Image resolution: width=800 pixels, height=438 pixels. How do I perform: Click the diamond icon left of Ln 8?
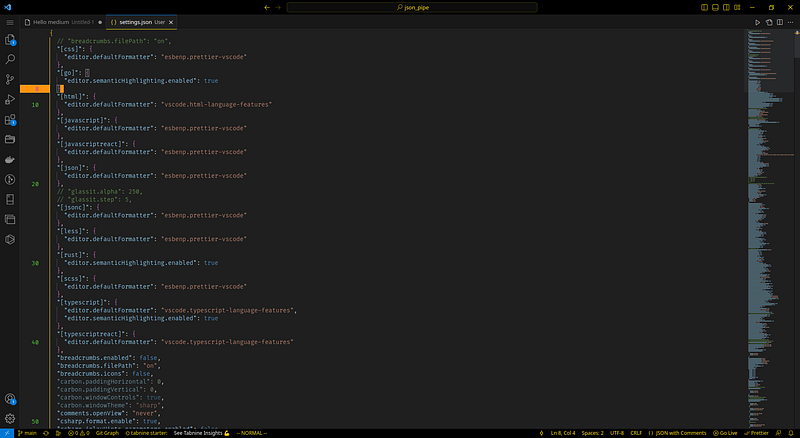pyautogui.click(x=541, y=433)
